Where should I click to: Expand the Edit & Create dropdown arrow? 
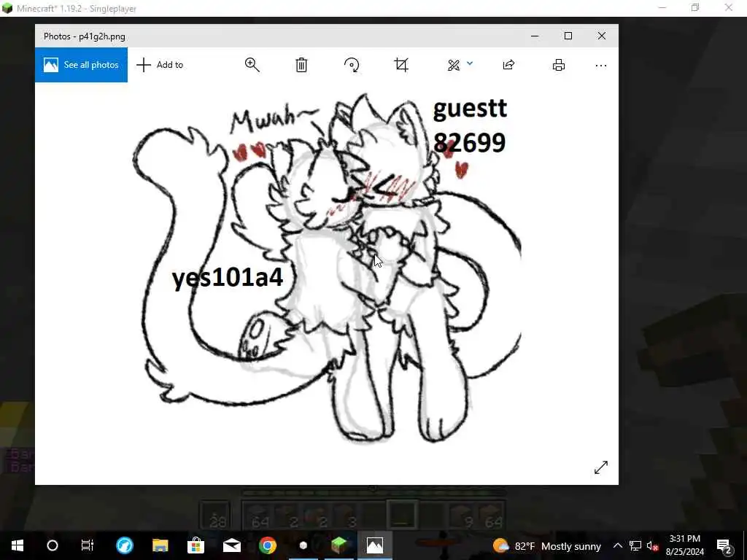tap(470, 63)
